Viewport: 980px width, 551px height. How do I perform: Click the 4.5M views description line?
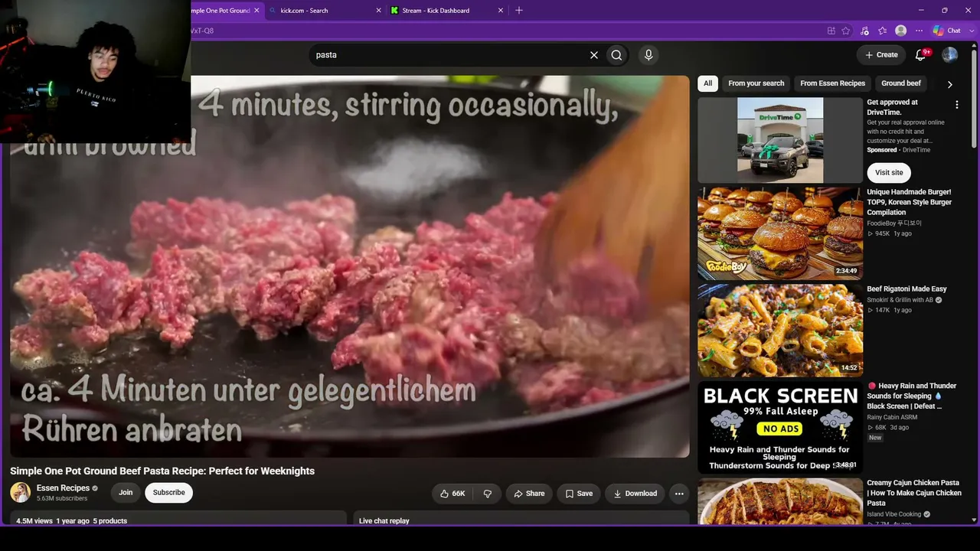(x=72, y=521)
